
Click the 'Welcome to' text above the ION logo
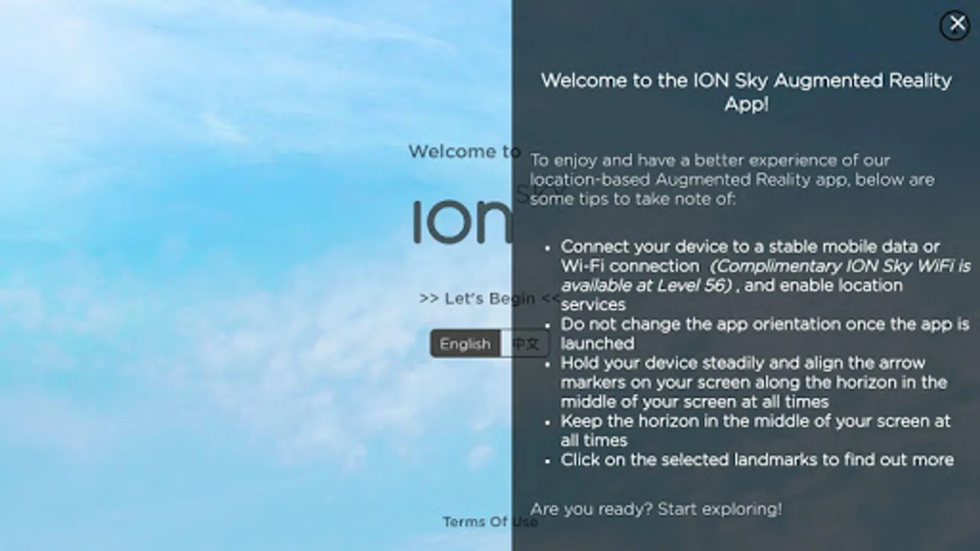pos(465,151)
